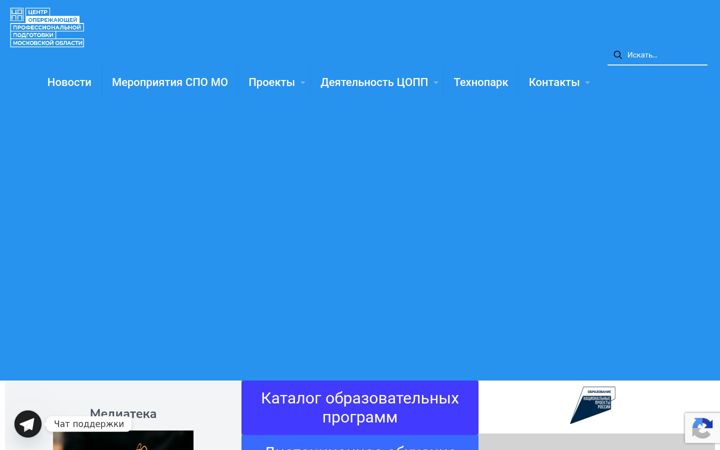Expand the Контакты dropdown arrow
This screenshot has width=720, height=450.
587,83
